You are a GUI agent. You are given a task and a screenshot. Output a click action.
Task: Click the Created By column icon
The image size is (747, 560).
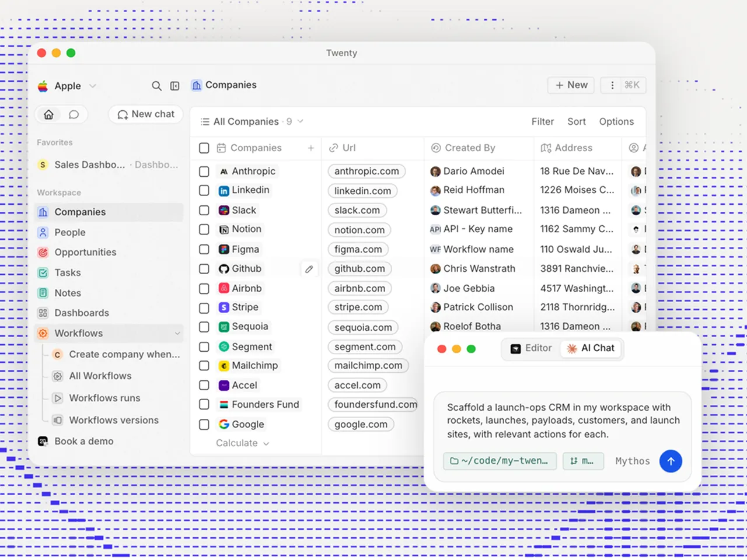[x=436, y=148]
